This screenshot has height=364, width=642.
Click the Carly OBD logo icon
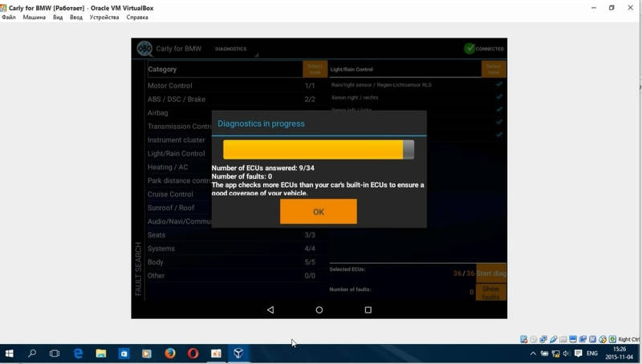[x=144, y=49]
